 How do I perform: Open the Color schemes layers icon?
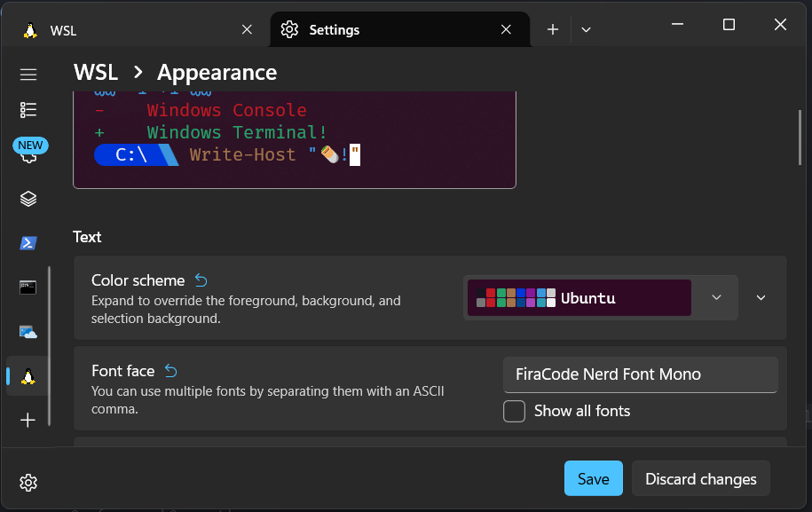point(28,199)
